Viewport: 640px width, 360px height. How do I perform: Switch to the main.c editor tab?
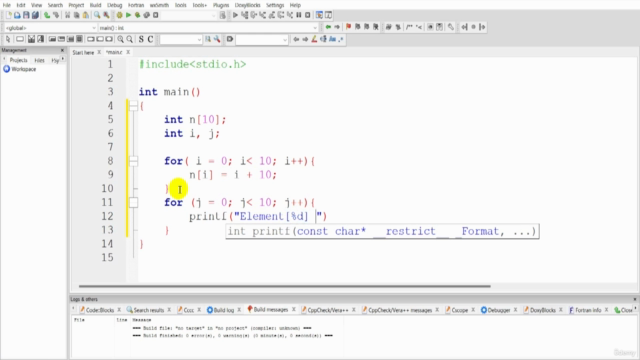pyautogui.click(x=114, y=52)
